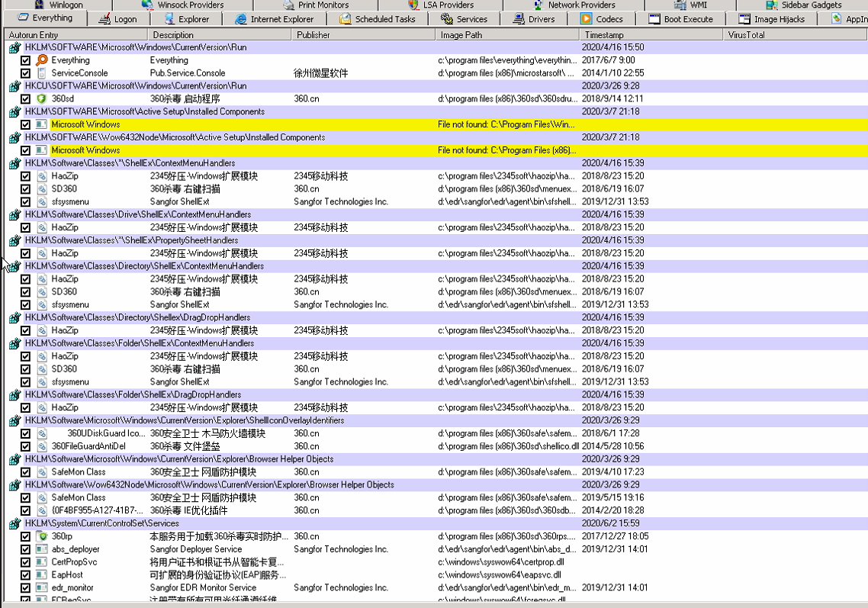The image size is (868, 608).
Task: Click registry icon for CurrentControlSet\Services
Action: tap(14, 524)
